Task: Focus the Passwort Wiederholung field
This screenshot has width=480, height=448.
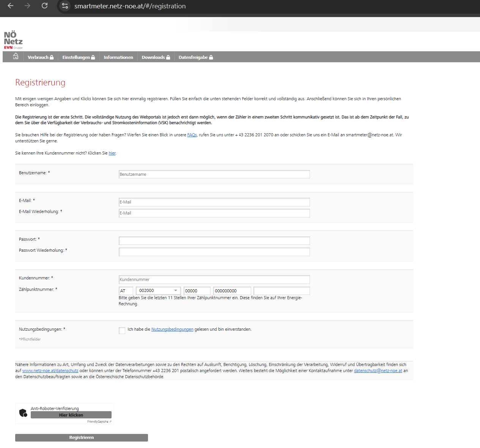Action: (x=214, y=252)
